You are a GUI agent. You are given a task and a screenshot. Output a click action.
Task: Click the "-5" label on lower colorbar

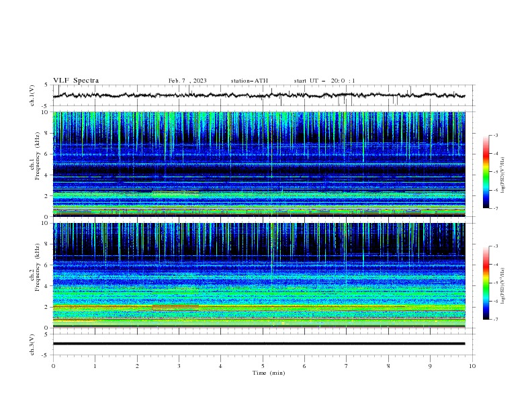click(x=495, y=283)
